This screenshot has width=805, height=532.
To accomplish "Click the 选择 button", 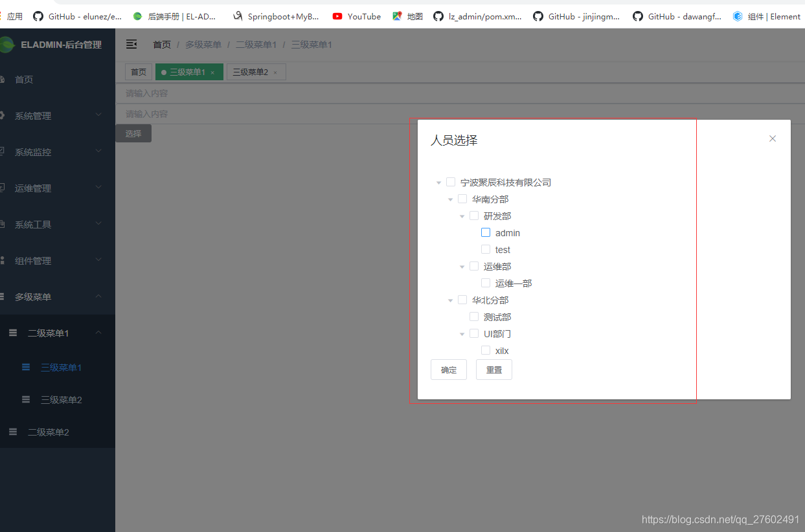I will point(133,133).
